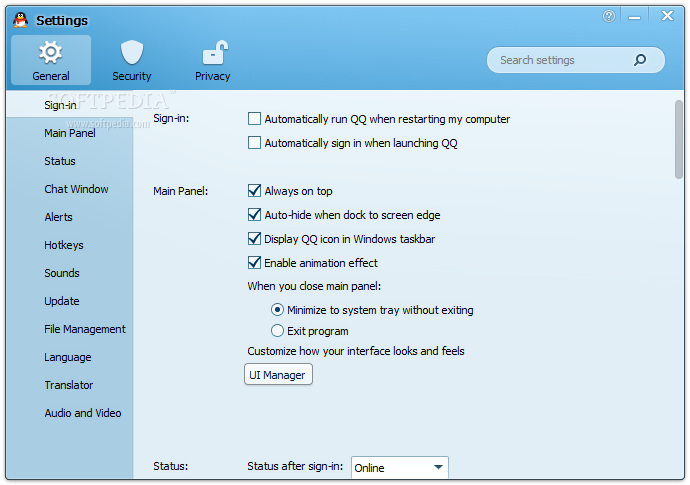
Task: Switch to the Security tab
Action: [x=132, y=60]
